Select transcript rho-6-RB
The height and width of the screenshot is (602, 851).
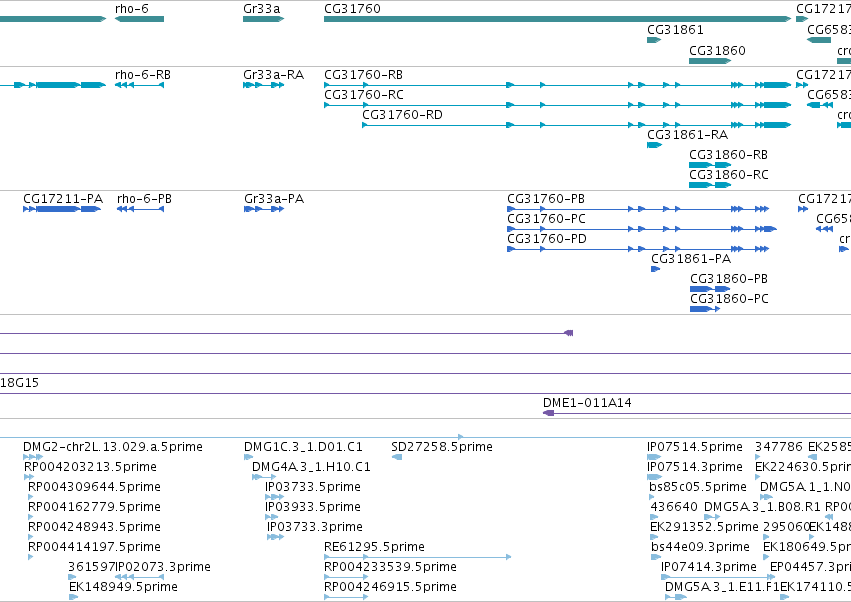[x=139, y=85]
